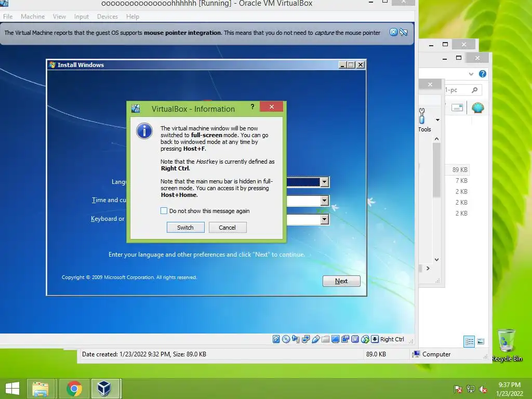Open the Keyboard or input method dropdown

click(x=324, y=219)
